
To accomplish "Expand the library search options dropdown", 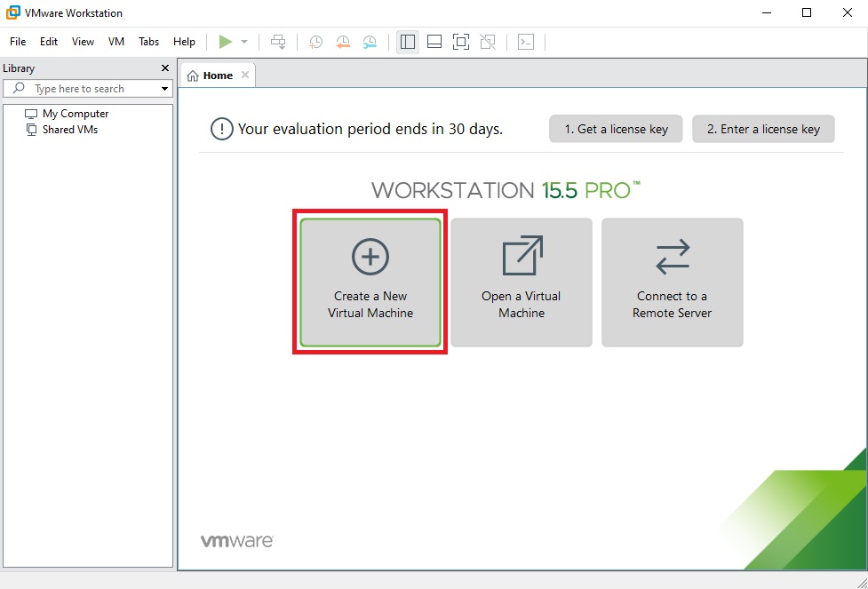I will tap(165, 89).
